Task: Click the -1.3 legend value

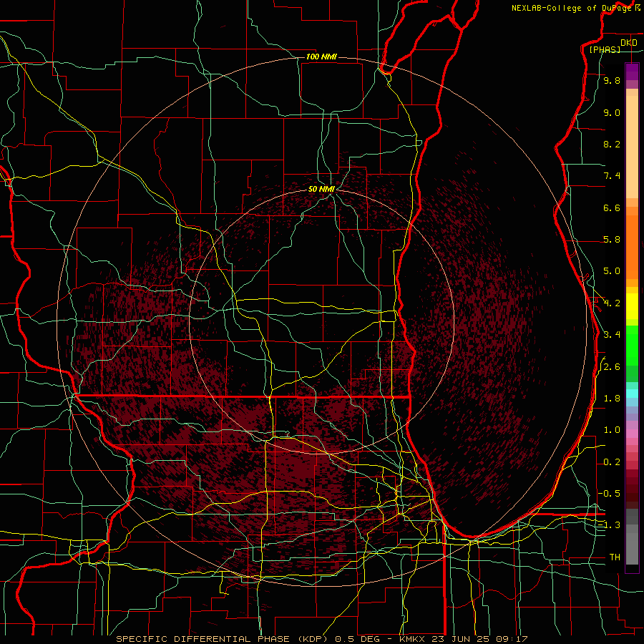Action: (609, 525)
